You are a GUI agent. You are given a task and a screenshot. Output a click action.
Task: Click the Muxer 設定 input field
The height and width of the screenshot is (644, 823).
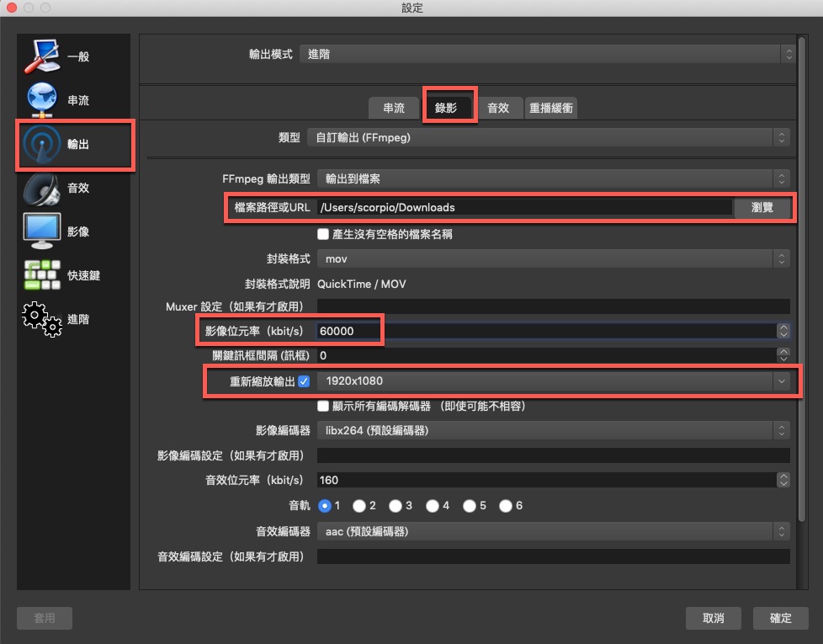[x=553, y=306]
